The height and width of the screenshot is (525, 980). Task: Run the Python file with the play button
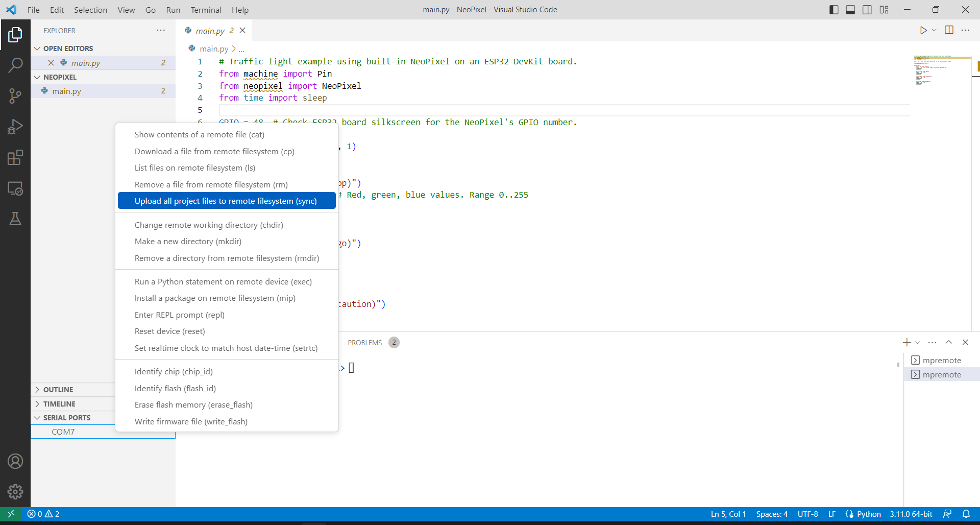tap(923, 30)
